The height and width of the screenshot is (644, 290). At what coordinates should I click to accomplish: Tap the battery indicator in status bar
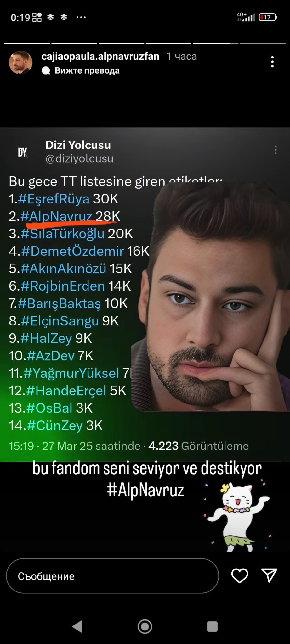[268, 17]
